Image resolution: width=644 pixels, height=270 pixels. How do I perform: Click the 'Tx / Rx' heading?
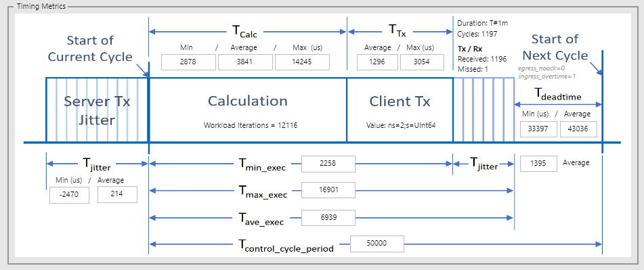tap(470, 49)
